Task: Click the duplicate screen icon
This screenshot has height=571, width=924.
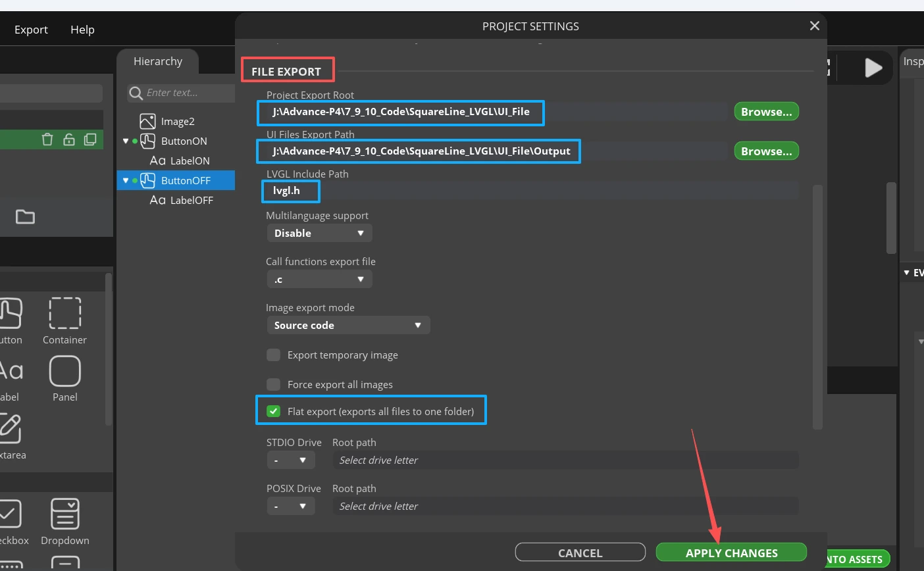Action: [90, 139]
